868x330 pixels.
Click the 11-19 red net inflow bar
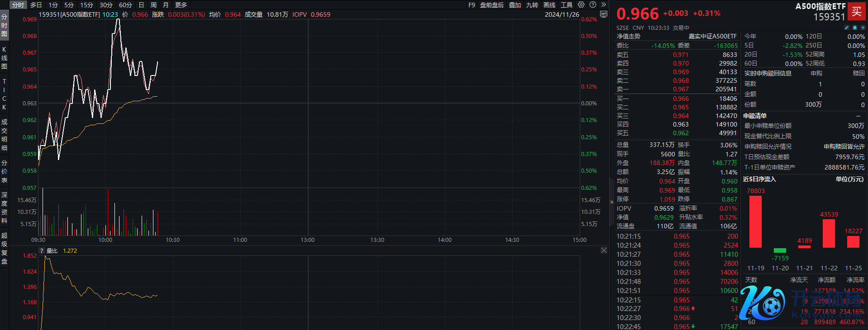[x=755, y=222]
